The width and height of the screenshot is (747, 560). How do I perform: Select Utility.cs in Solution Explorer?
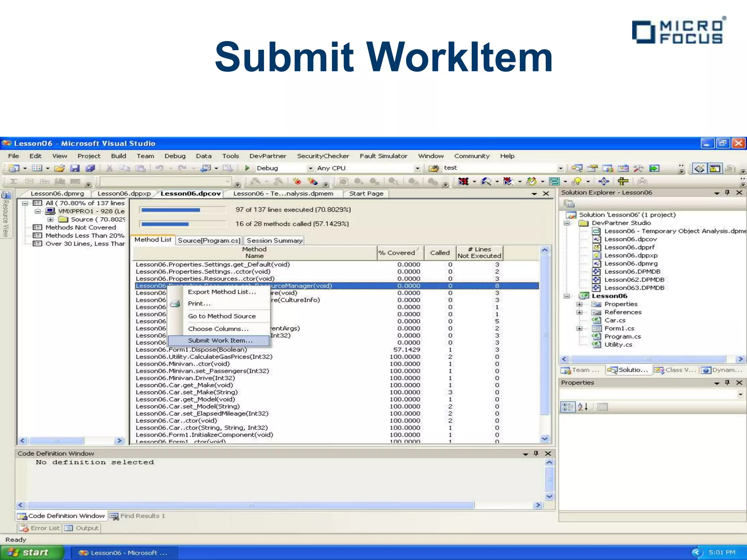coord(618,345)
